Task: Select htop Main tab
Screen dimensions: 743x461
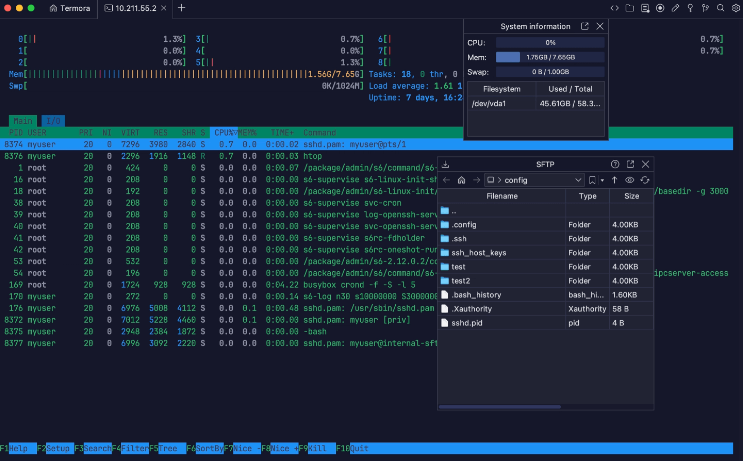Action: [23, 121]
